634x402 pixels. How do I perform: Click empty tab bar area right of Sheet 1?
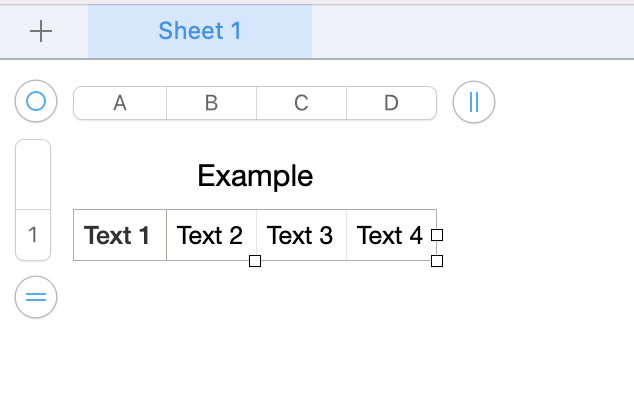click(470, 31)
